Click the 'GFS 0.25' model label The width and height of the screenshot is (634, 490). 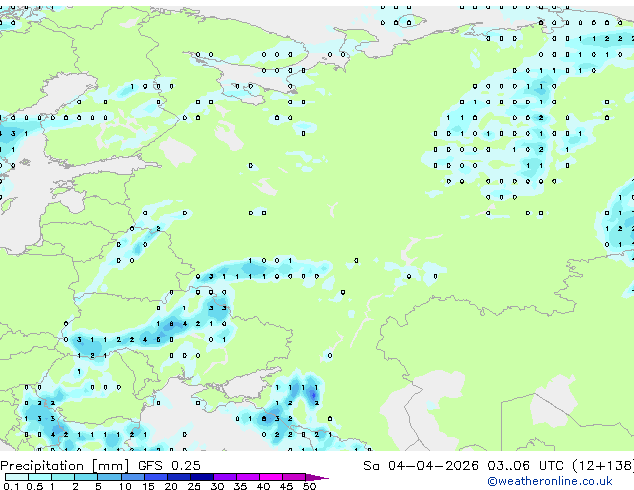169,466
